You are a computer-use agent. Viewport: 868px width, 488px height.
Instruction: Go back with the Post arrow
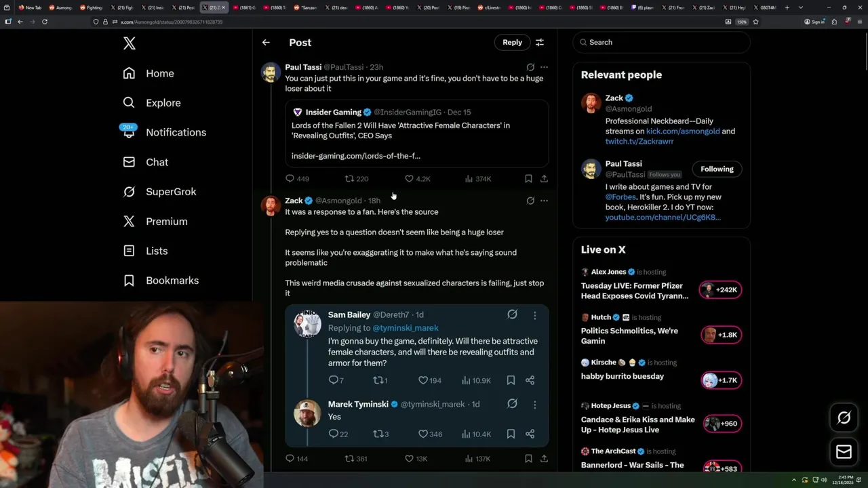click(x=266, y=42)
